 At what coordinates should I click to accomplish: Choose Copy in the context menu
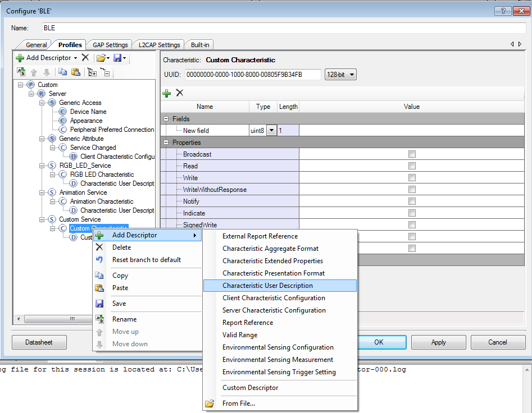coord(148,276)
